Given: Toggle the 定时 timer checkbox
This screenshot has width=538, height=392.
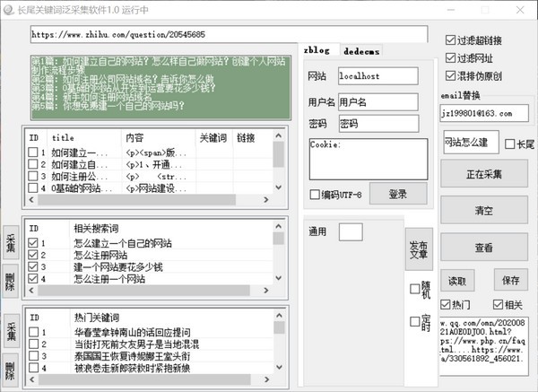Looking at the screenshot, I should pos(414,321).
